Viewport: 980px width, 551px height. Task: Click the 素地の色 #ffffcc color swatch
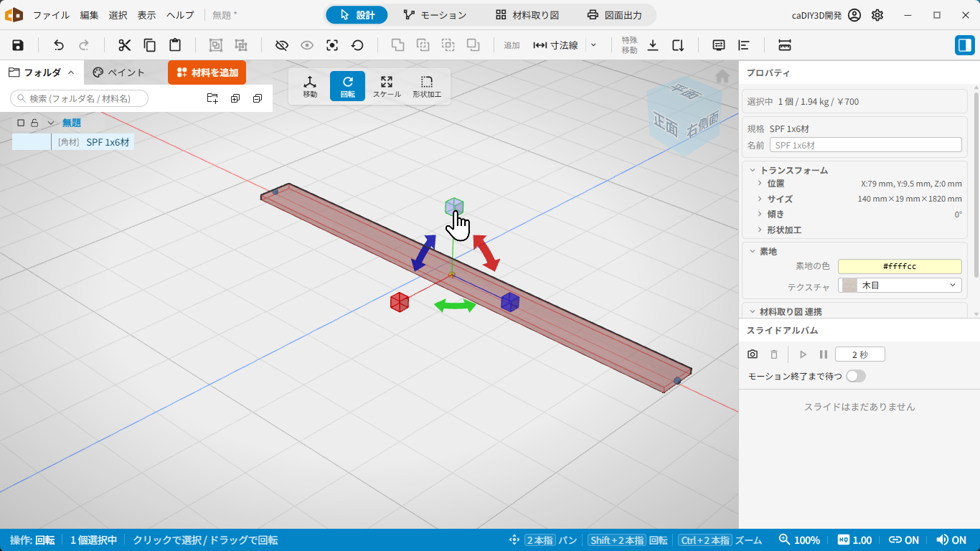tap(900, 266)
